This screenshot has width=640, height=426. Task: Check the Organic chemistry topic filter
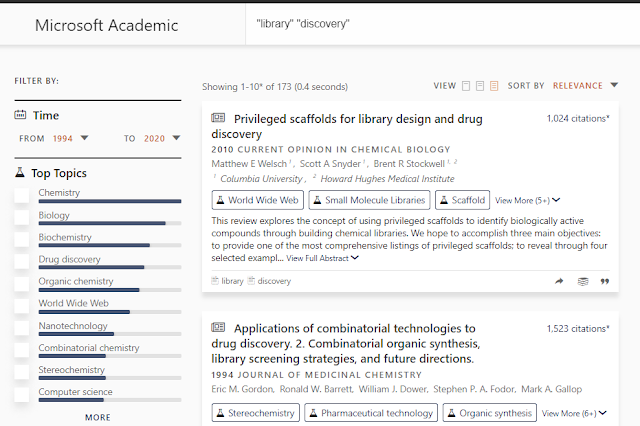coord(22,284)
